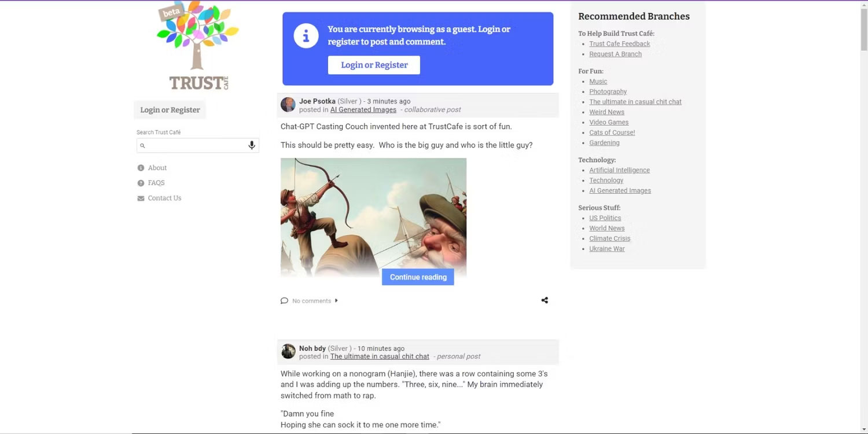Open the Gardening branch

[x=604, y=143]
